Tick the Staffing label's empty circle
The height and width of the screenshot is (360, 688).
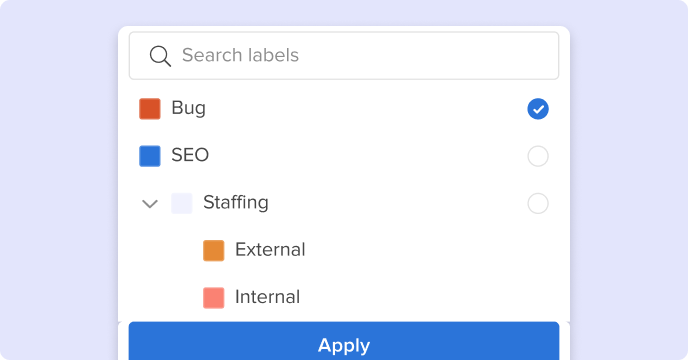[538, 204]
